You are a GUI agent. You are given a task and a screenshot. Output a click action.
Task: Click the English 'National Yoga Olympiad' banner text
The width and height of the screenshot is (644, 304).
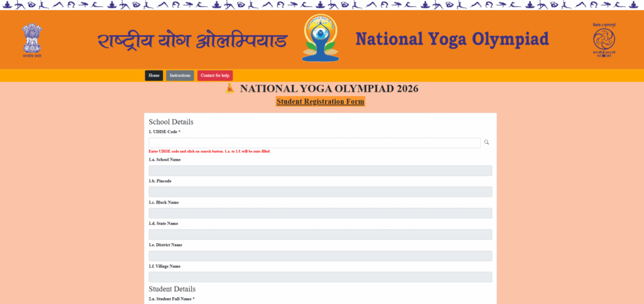pyautogui.click(x=452, y=39)
